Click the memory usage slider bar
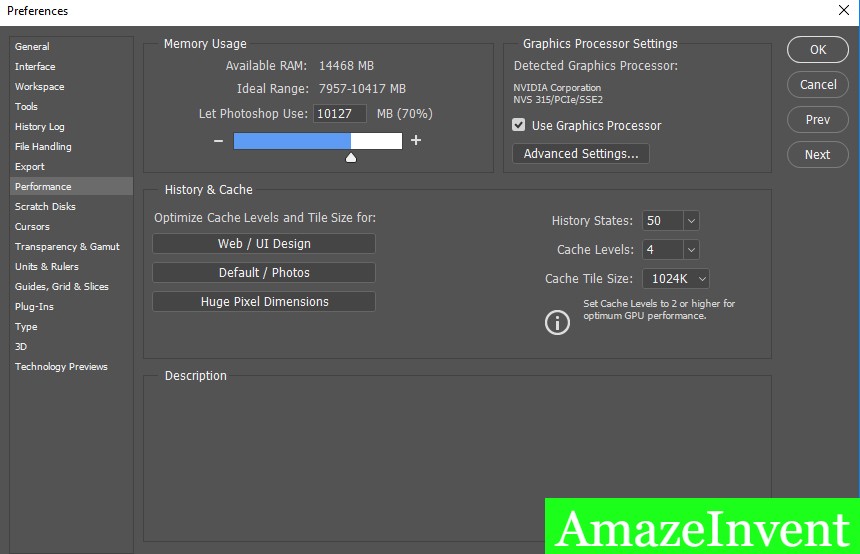Viewport: 860px width, 554px height. tap(318, 141)
